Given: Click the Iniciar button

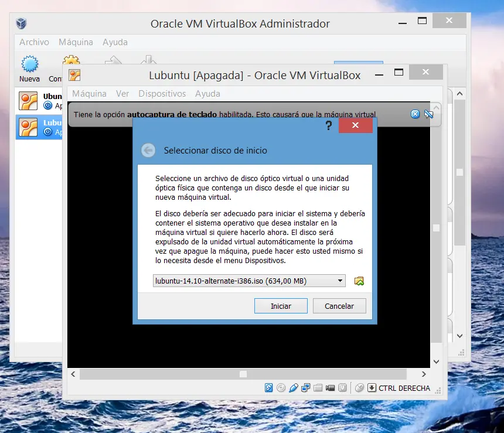Looking at the screenshot, I should pos(281,305).
